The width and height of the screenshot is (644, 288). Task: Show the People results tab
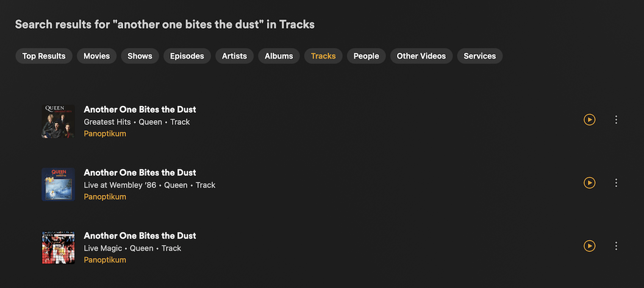(x=367, y=56)
